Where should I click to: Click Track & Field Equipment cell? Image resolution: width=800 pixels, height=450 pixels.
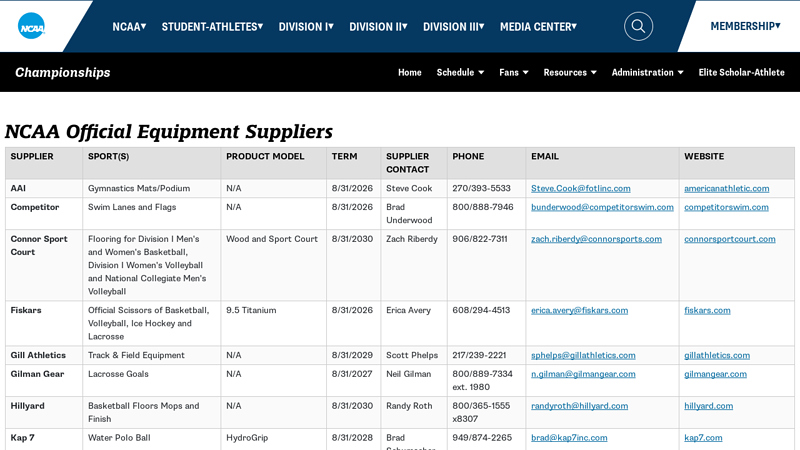[152, 355]
